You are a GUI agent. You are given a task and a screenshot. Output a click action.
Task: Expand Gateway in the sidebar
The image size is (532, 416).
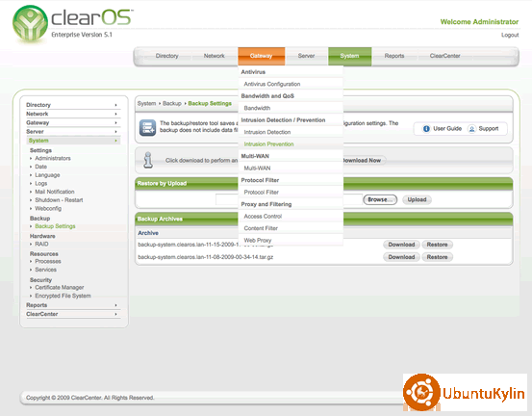[73, 122]
